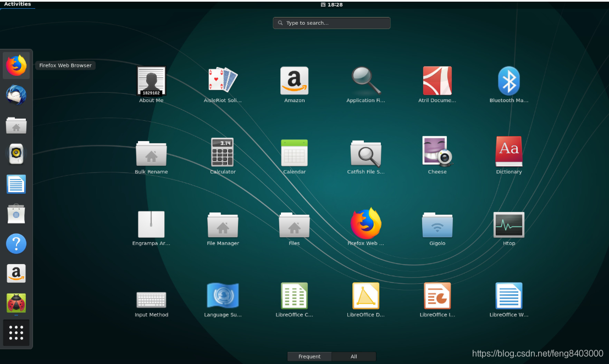Open the software shopping bag in the dock
609x364 pixels.
coord(16,214)
